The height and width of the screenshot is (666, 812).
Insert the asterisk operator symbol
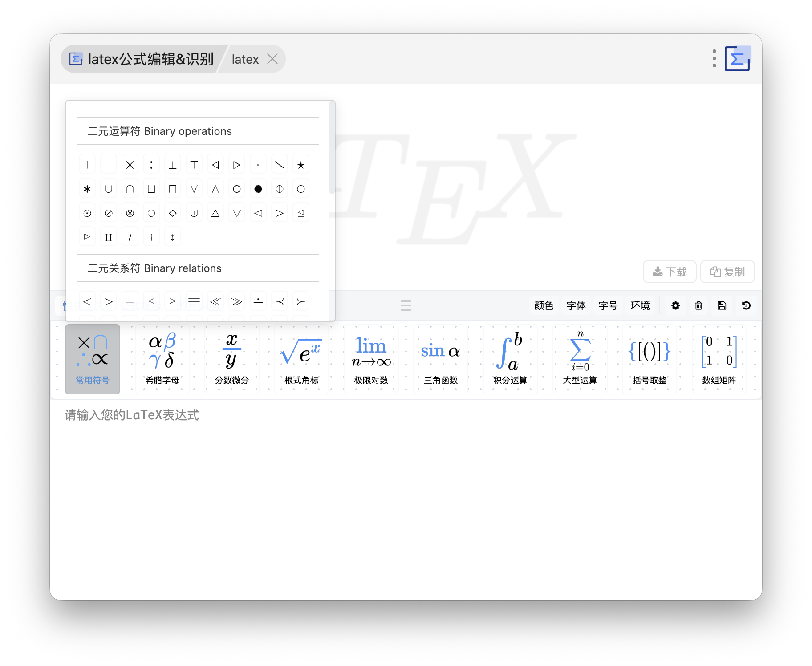87,189
